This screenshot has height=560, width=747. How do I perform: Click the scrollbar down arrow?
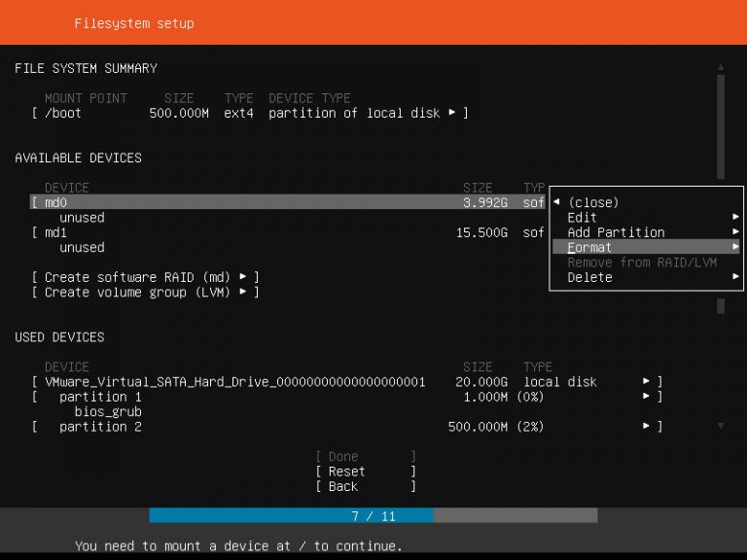coord(721,426)
